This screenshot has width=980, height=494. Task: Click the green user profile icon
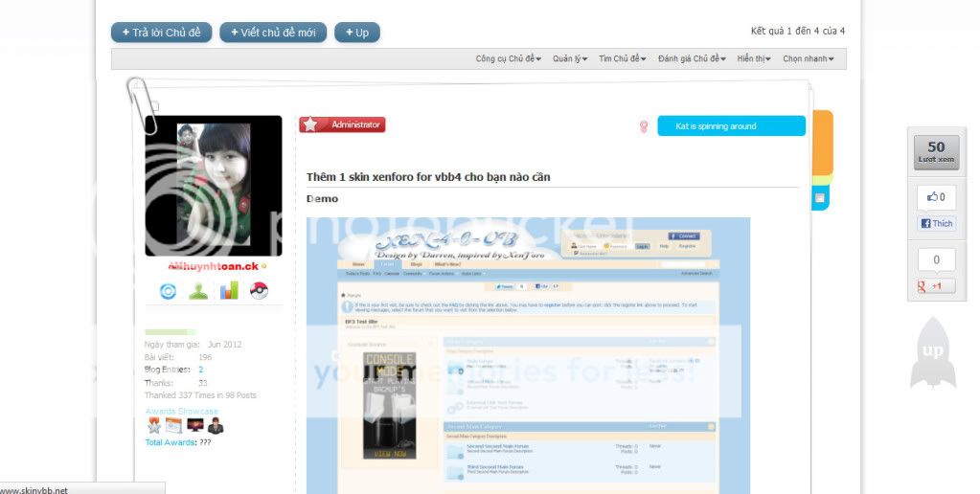pyautogui.click(x=198, y=291)
